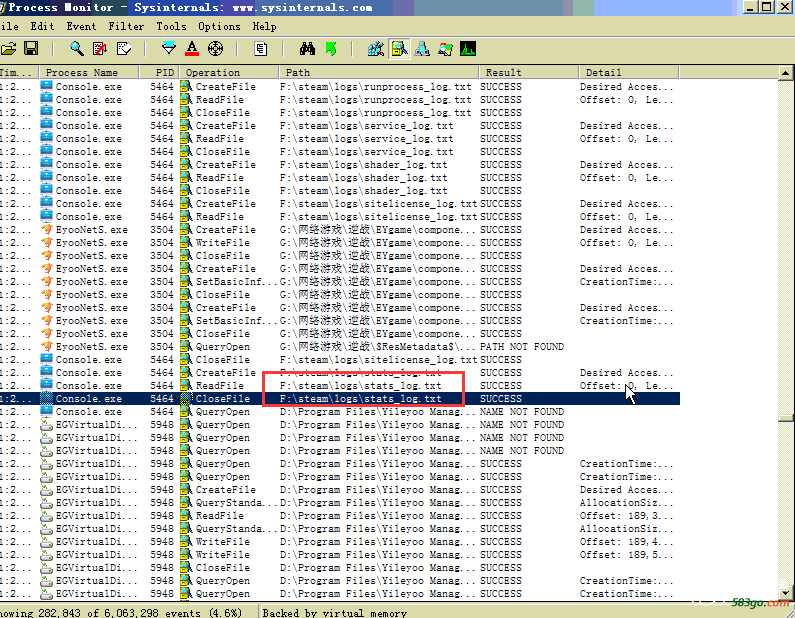Select ReadFile row for stats_log.txt
The height and width of the screenshot is (618, 795).
click(340, 386)
